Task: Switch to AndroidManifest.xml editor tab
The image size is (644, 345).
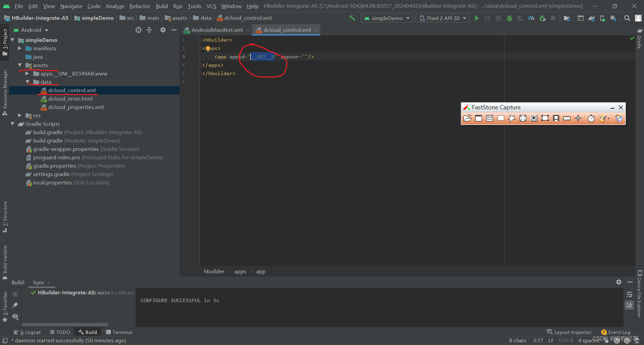Action: point(217,30)
